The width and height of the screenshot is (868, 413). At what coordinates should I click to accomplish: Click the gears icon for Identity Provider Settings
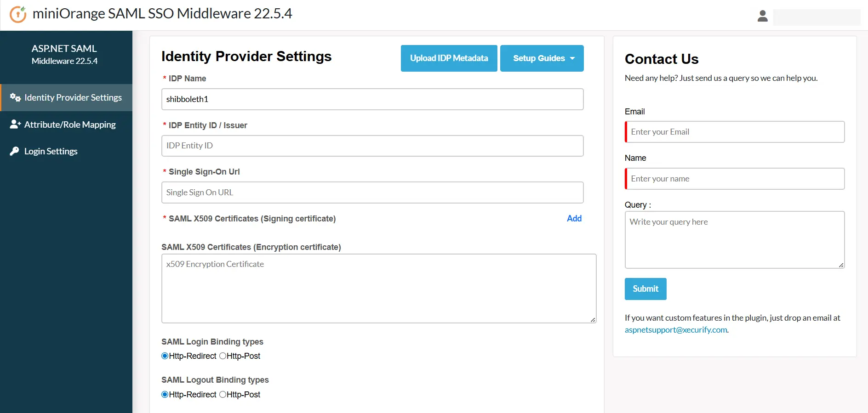point(15,97)
